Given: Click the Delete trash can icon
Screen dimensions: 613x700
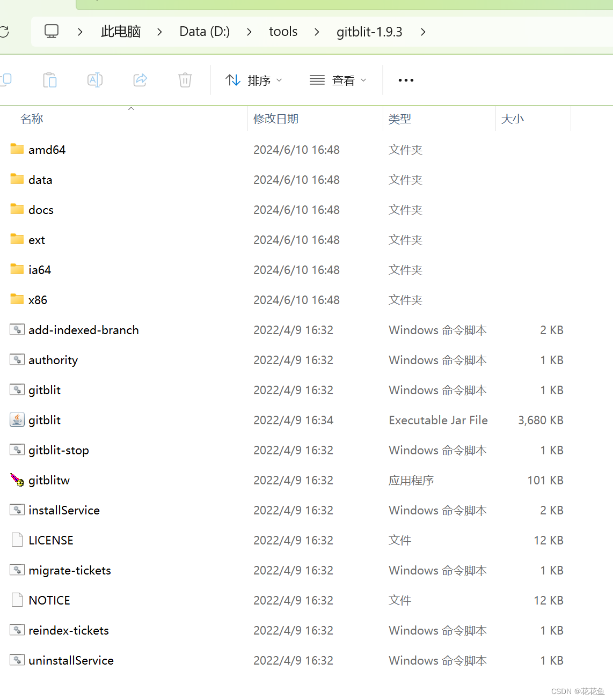Looking at the screenshot, I should [x=185, y=80].
